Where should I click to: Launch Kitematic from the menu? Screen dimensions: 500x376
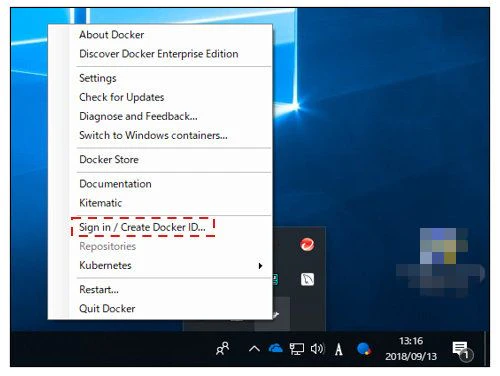[x=100, y=203]
